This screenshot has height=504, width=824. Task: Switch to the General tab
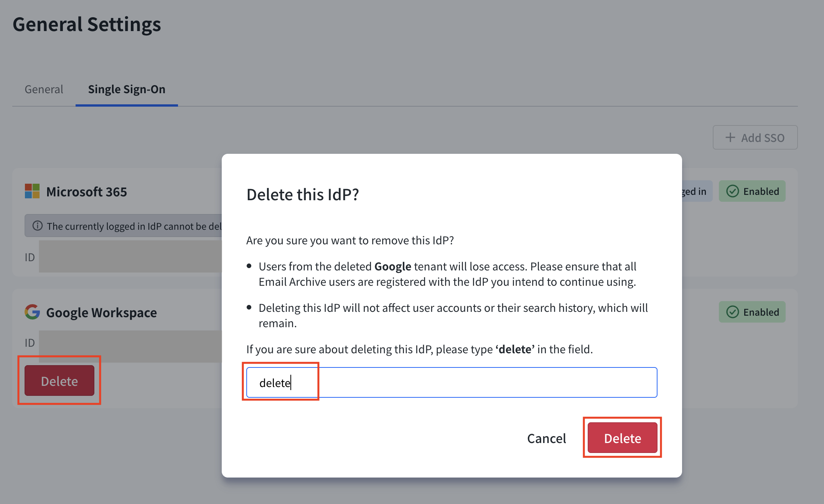coord(44,89)
